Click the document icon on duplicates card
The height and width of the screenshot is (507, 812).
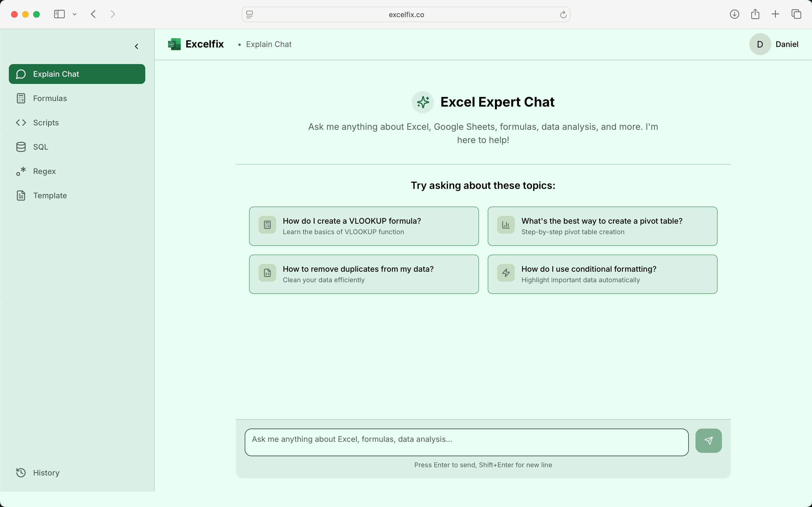click(x=267, y=273)
